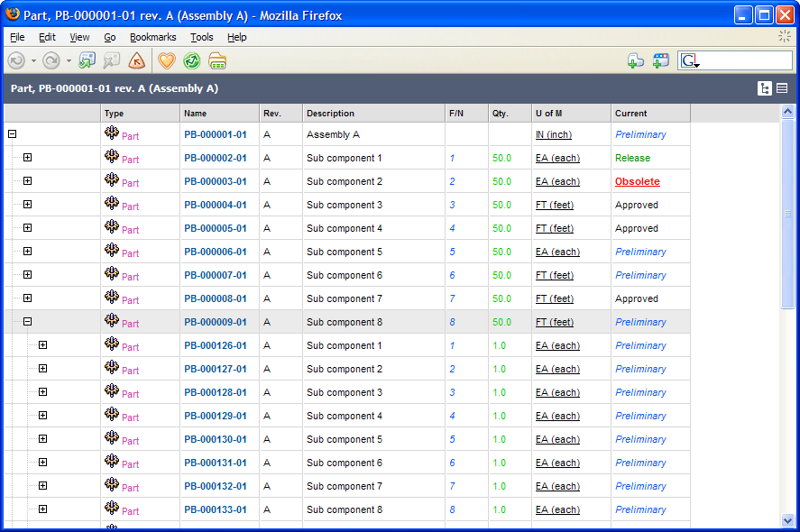Expand the PB-000128-01 child row
This screenshot has width=800, height=532.
coord(42,392)
